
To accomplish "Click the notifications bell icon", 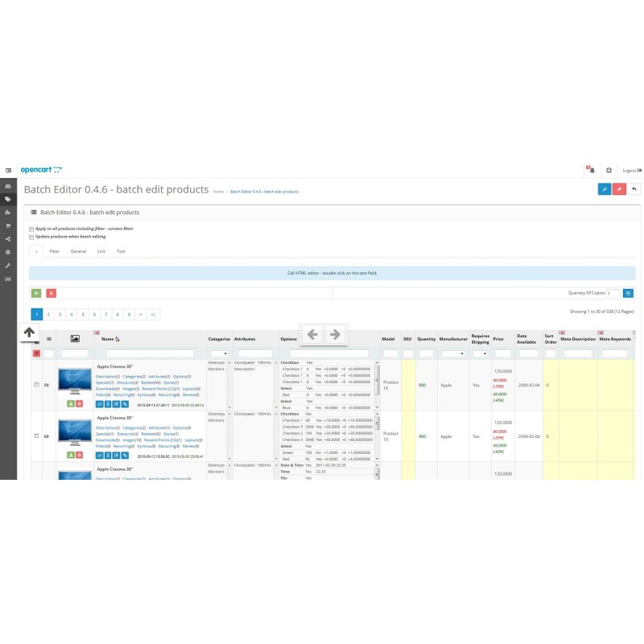I will pos(590,170).
